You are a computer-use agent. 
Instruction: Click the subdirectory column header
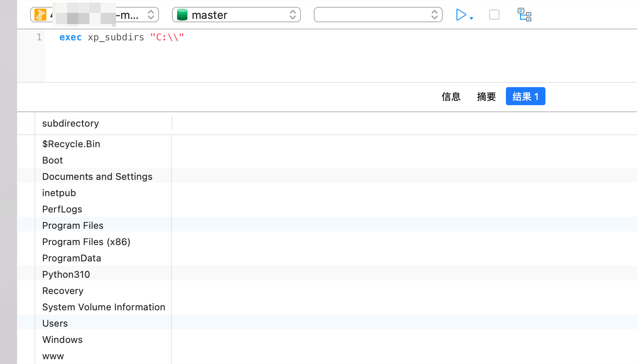pyautogui.click(x=70, y=124)
